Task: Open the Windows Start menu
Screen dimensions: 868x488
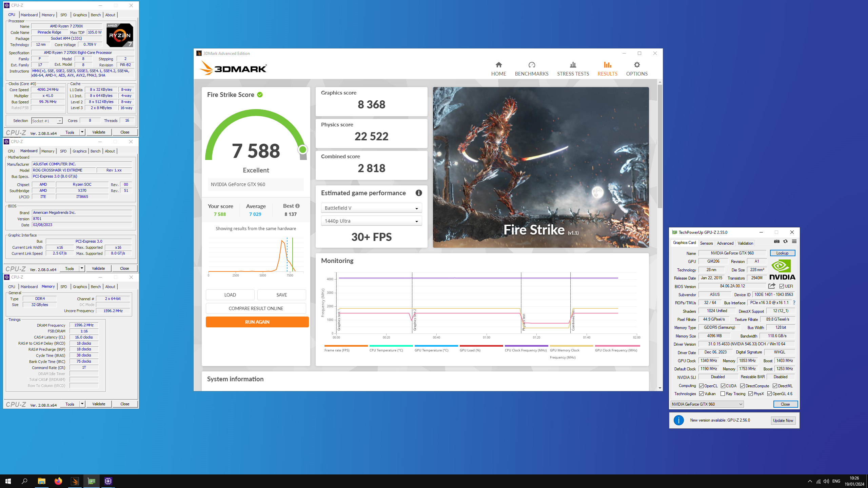Action: pyautogui.click(x=8, y=481)
